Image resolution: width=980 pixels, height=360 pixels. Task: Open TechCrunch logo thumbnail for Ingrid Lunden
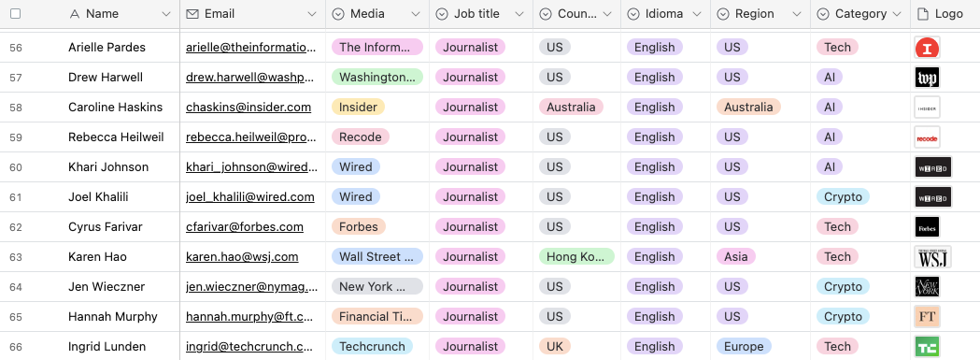coord(927,347)
